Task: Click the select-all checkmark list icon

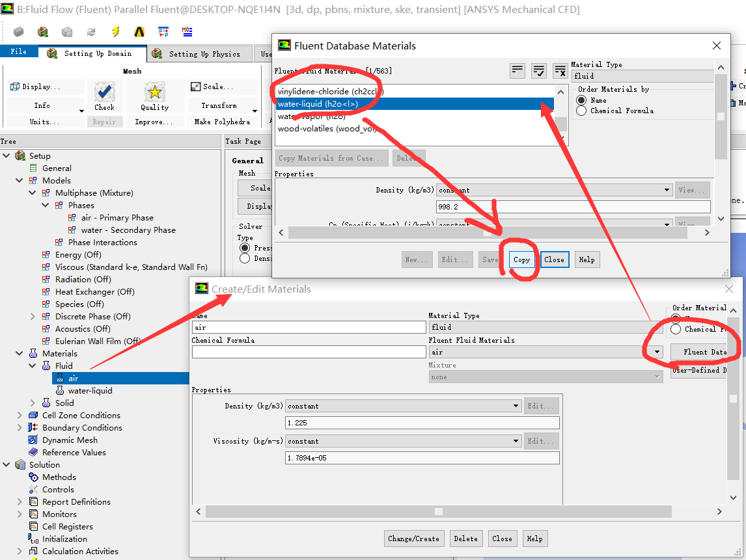Action: [x=538, y=71]
